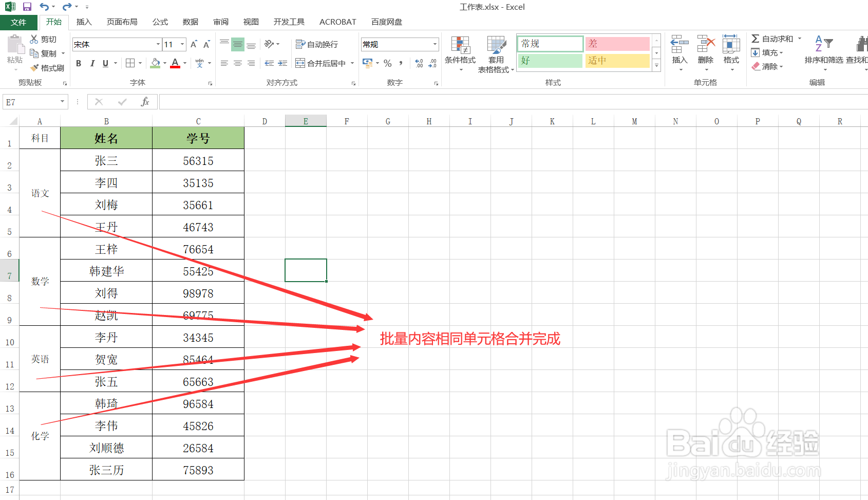Image resolution: width=868 pixels, height=500 pixels.
Task: Open the font size dropdown
Action: (x=182, y=44)
